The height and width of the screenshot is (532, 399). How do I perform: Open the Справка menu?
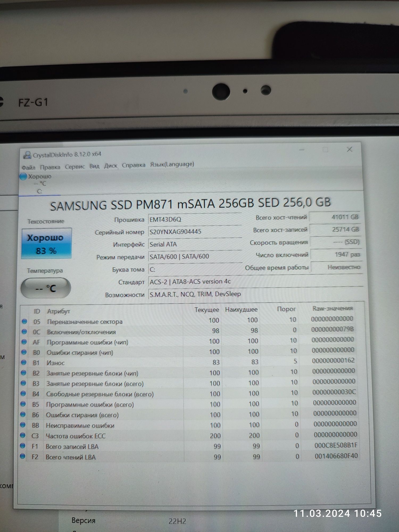pyautogui.click(x=134, y=165)
